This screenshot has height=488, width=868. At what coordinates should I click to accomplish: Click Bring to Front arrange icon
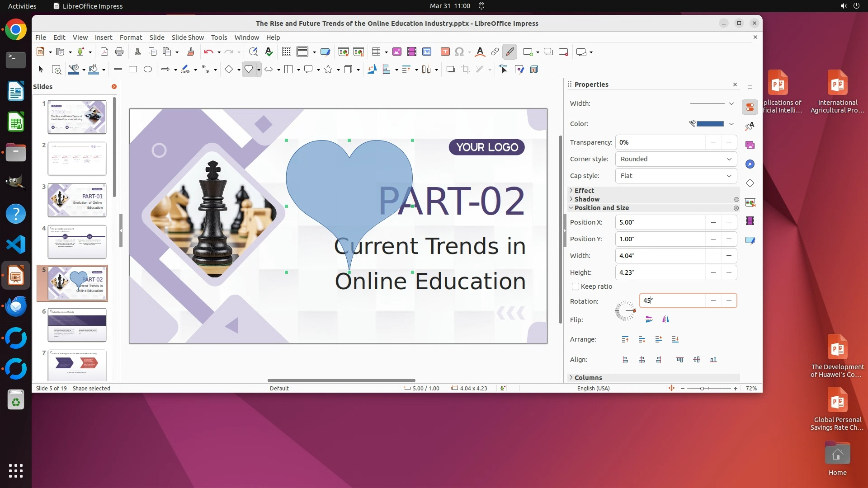tap(625, 339)
